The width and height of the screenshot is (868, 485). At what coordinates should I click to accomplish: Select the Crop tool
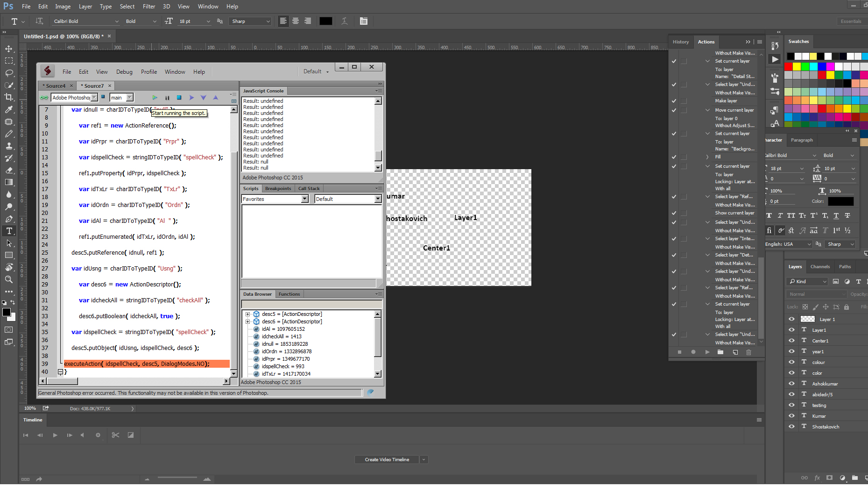(x=8, y=97)
